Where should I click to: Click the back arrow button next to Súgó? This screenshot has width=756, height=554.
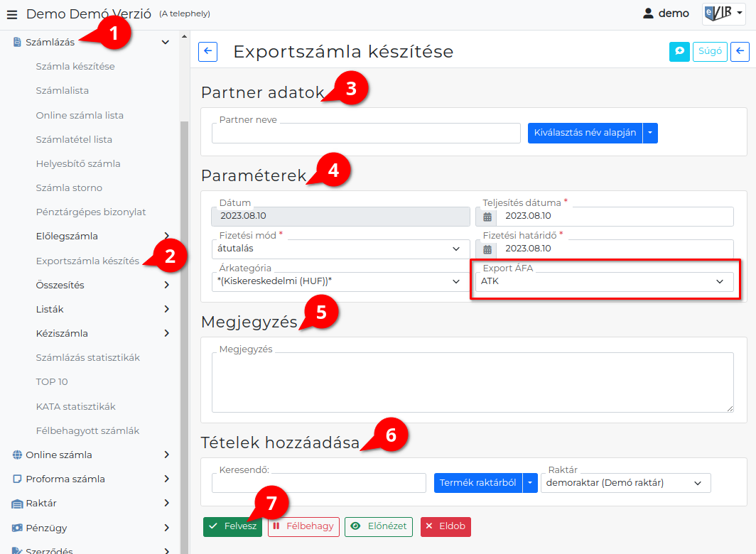(x=740, y=52)
